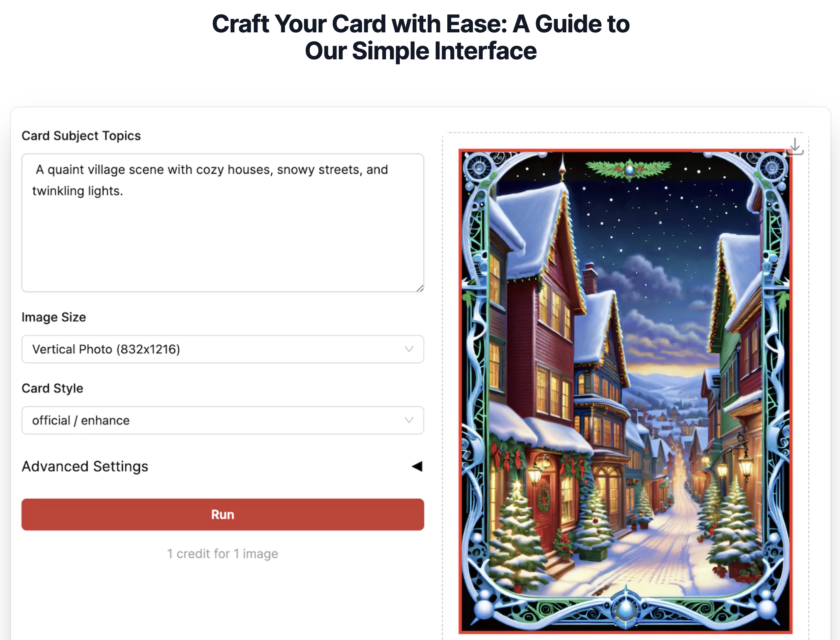Expand the Advanced Settings arrow
The image size is (840, 640).
[x=417, y=466]
